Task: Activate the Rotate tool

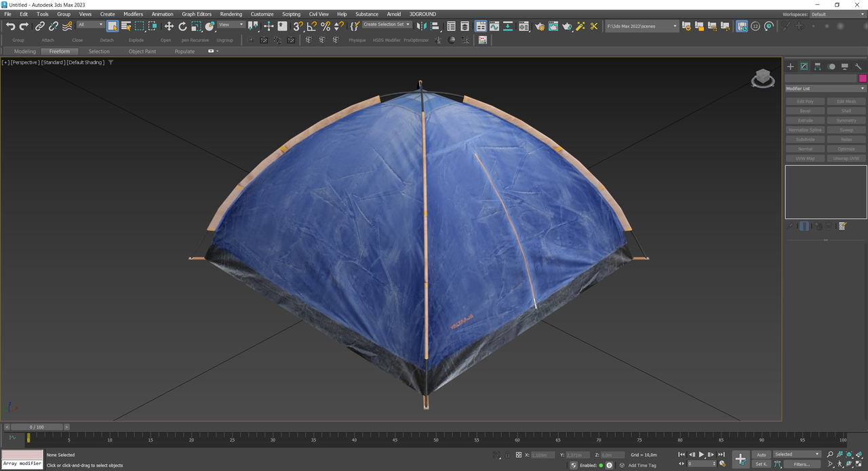Action: tap(182, 26)
